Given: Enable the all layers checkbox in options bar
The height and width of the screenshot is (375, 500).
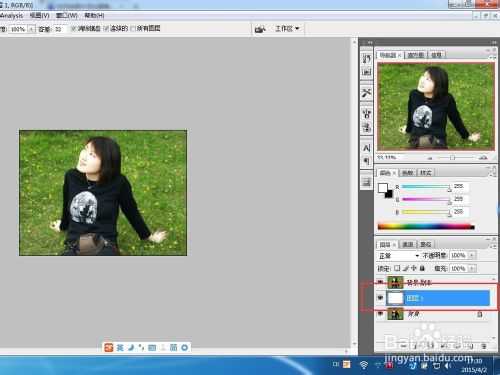Looking at the screenshot, I should tap(134, 29).
